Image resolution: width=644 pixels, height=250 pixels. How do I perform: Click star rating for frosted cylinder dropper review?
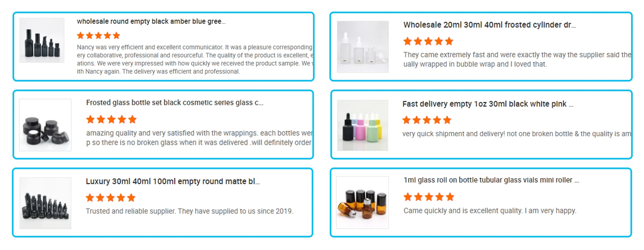coord(428,41)
